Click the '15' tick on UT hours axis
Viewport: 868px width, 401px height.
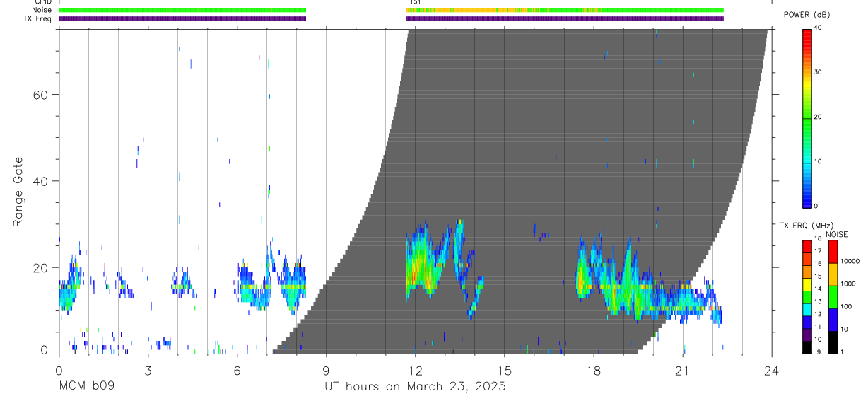point(504,370)
